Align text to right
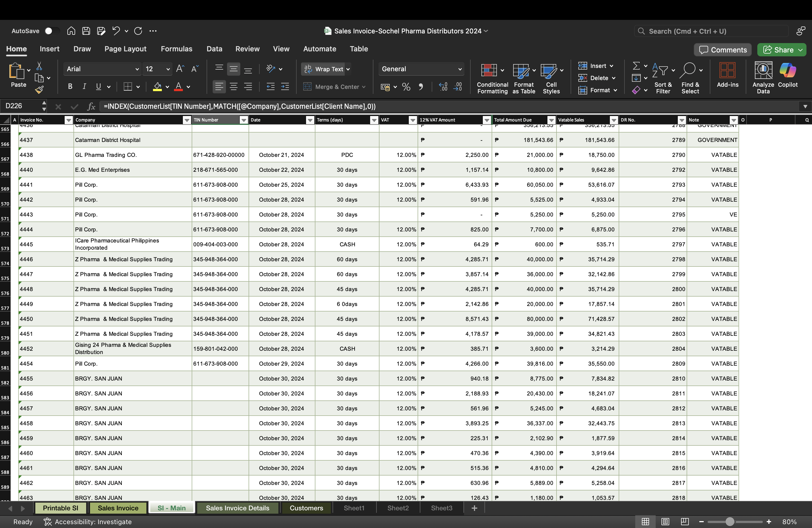Viewport: 812px width, 528px height. point(248,87)
